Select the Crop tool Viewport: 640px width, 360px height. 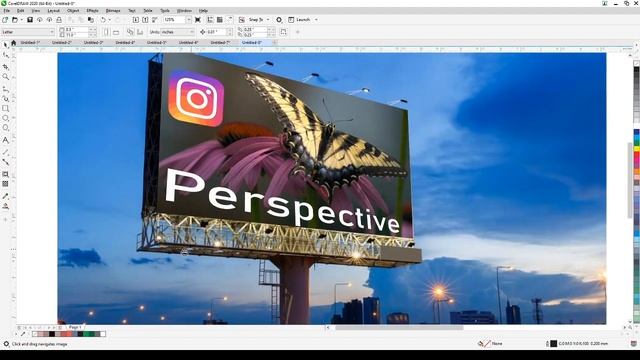point(5,67)
